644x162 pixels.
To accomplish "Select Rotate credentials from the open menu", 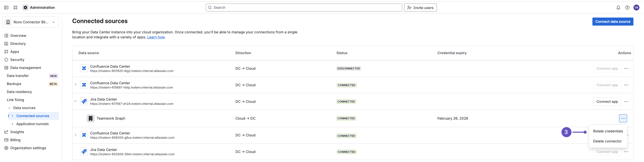I will (x=608, y=131).
